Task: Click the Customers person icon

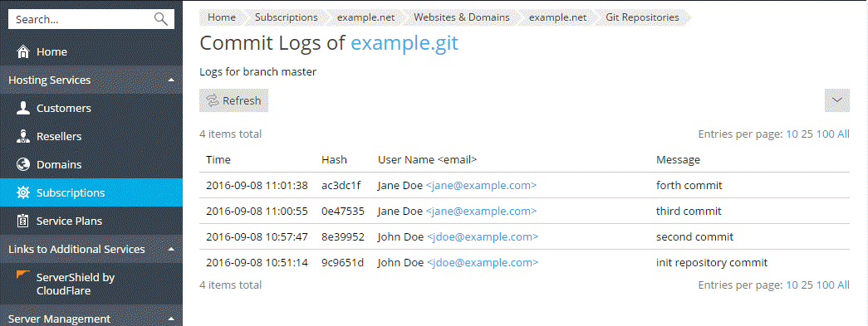Action: [23, 109]
